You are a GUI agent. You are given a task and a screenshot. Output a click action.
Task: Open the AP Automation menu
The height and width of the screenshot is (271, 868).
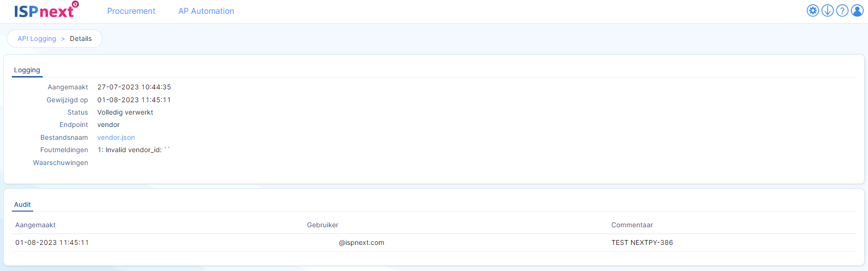(x=206, y=11)
